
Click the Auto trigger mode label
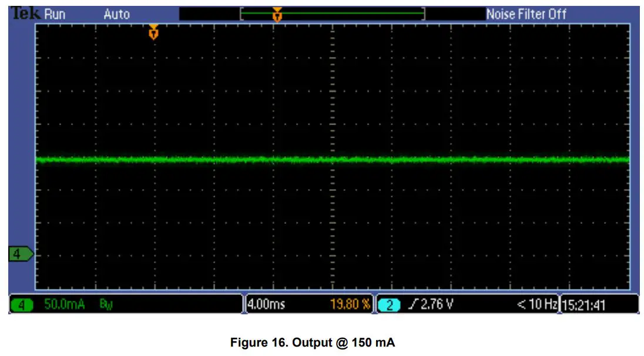click(x=117, y=14)
